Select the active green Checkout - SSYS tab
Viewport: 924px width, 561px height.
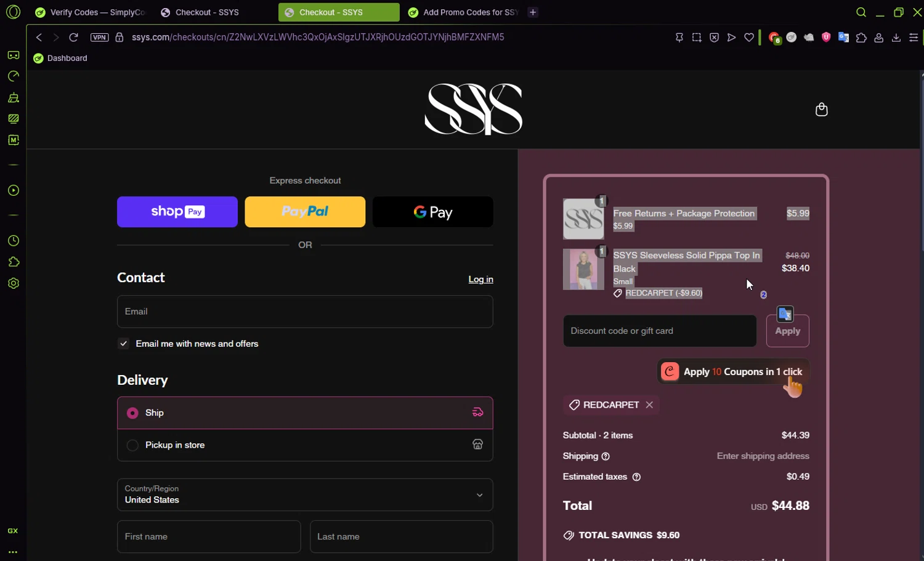[339, 12]
